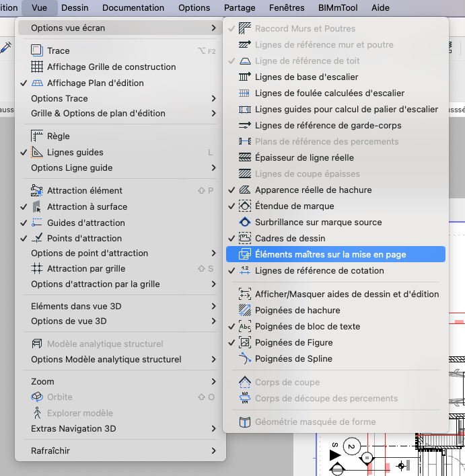This screenshot has width=465, height=476.
Task: Open the Options menu in menu bar
Action: click(x=194, y=7)
